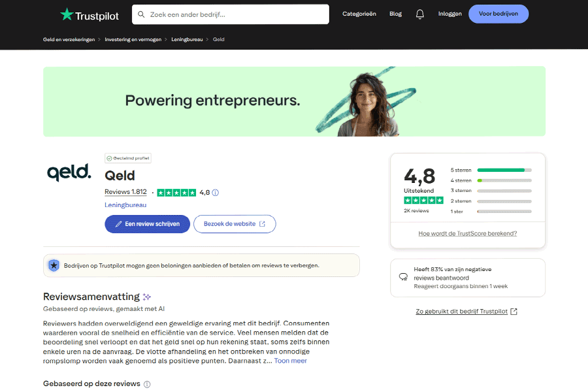This screenshot has width=588, height=392.
Task: Click 'Bezoek de website' button
Action: point(235,224)
